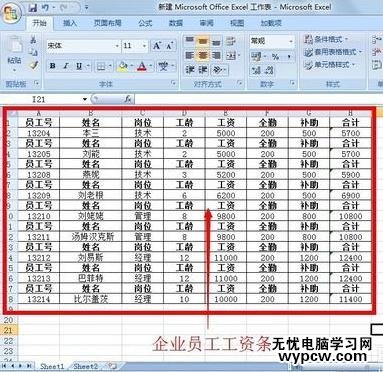Apply cell borders from the border button
383x372 pixels.
[101, 66]
